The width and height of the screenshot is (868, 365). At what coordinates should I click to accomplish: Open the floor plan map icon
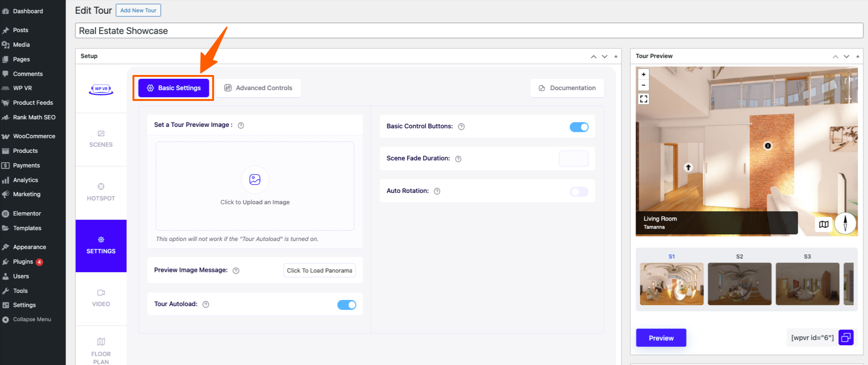click(824, 224)
